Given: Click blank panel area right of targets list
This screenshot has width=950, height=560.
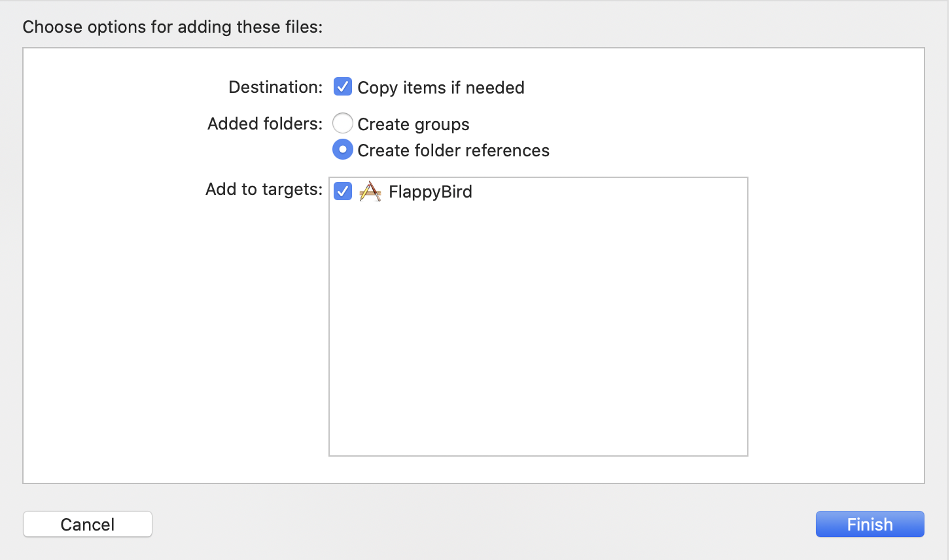Looking at the screenshot, I should coord(836,294).
